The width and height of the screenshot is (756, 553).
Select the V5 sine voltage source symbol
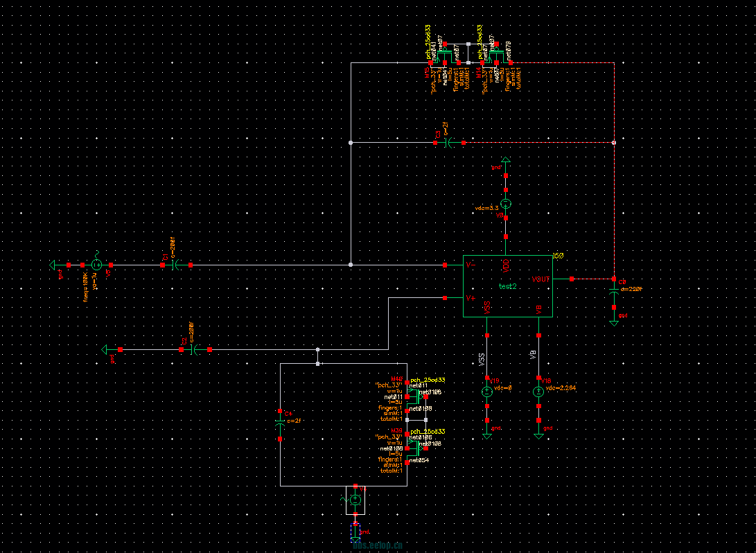(x=96, y=265)
